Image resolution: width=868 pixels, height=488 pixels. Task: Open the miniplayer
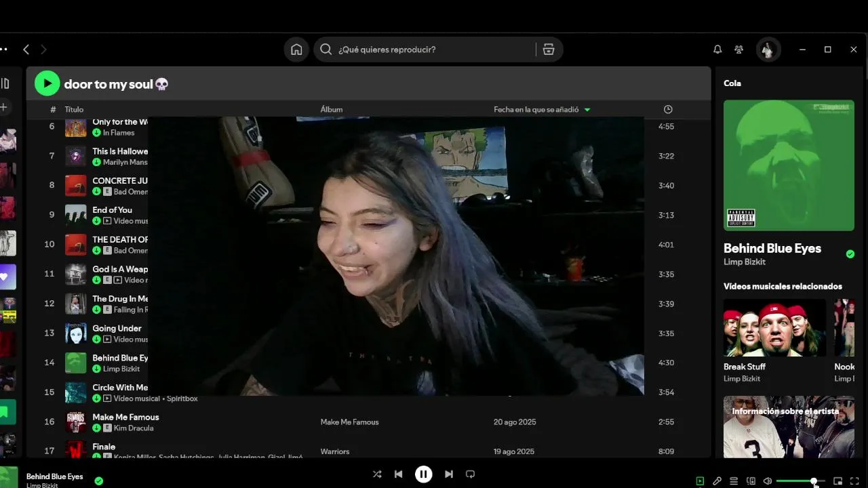pyautogui.click(x=837, y=481)
